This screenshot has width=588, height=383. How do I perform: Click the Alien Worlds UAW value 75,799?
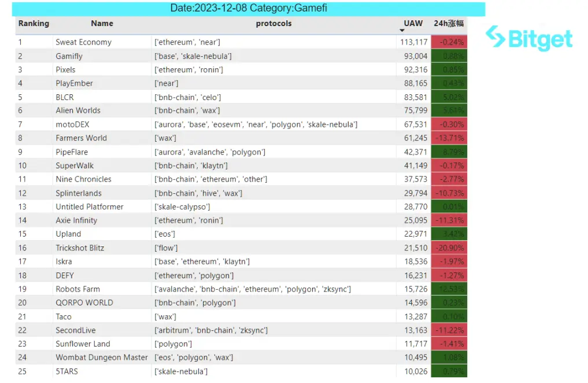pos(416,111)
